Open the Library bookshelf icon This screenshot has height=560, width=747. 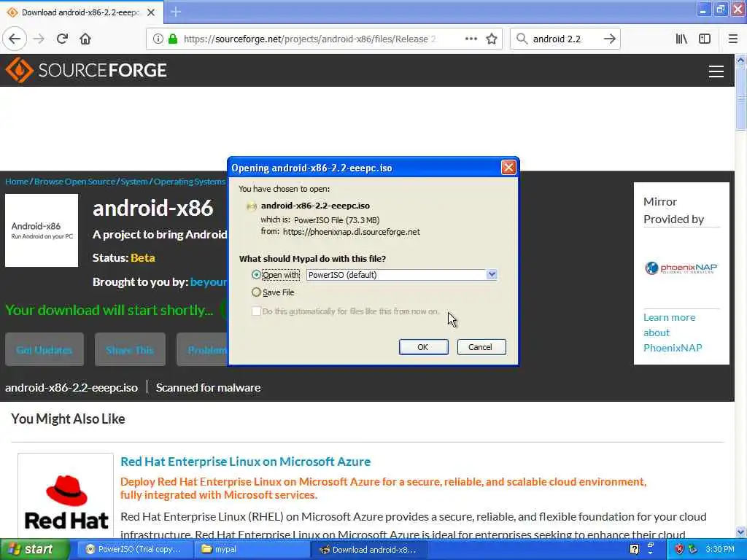[681, 39]
